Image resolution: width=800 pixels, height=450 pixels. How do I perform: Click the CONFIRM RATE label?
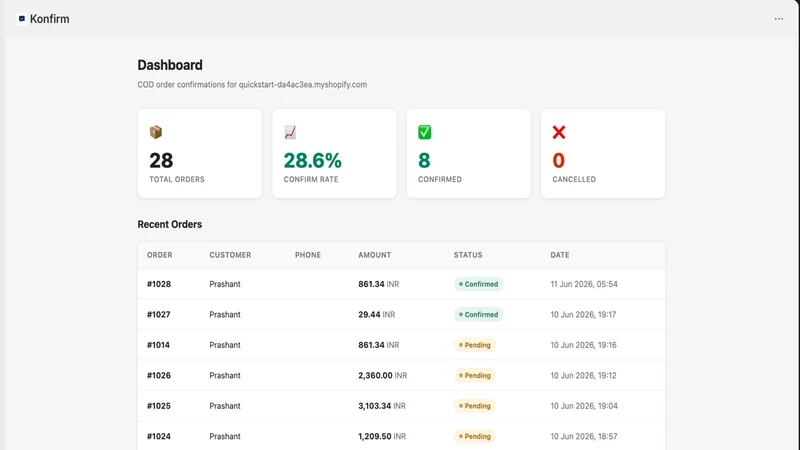point(311,180)
